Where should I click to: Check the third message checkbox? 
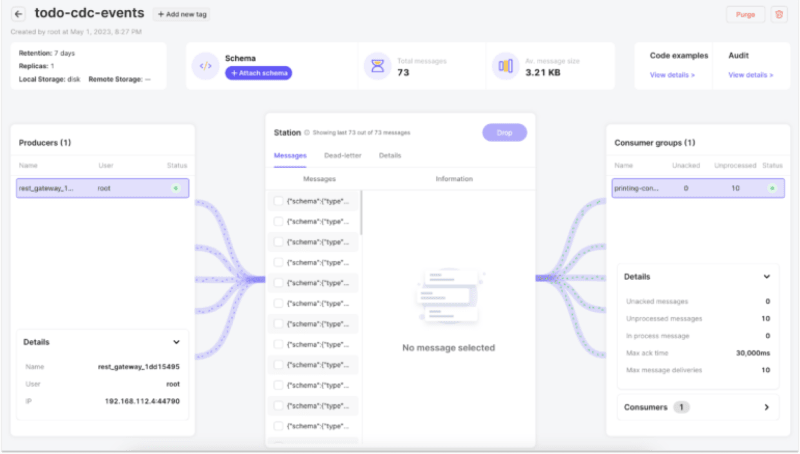[x=278, y=242]
